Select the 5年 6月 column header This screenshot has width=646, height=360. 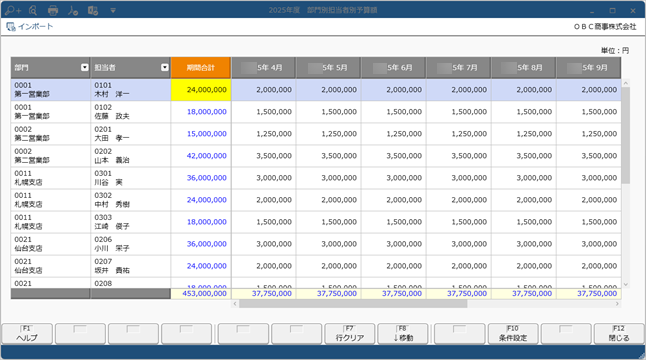click(393, 68)
